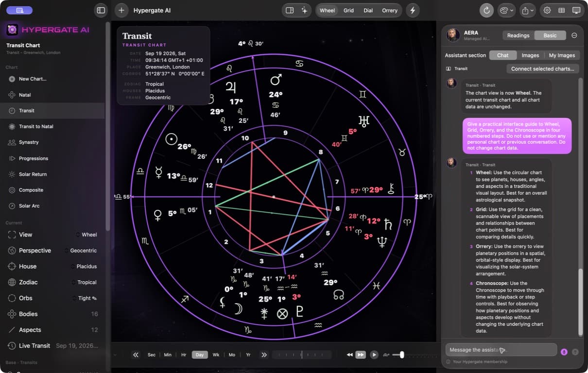The image size is (588, 373).
Task: Click the AERA avatar picture
Action: click(453, 35)
